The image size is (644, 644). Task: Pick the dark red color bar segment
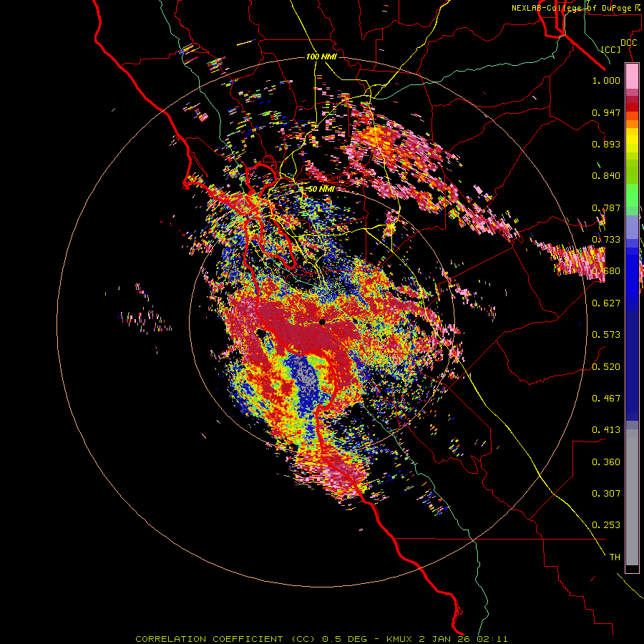(632, 107)
